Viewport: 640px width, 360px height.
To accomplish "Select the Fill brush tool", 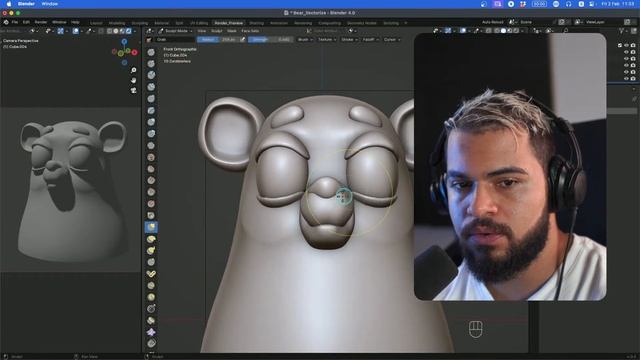I will pyautogui.click(x=151, y=180).
